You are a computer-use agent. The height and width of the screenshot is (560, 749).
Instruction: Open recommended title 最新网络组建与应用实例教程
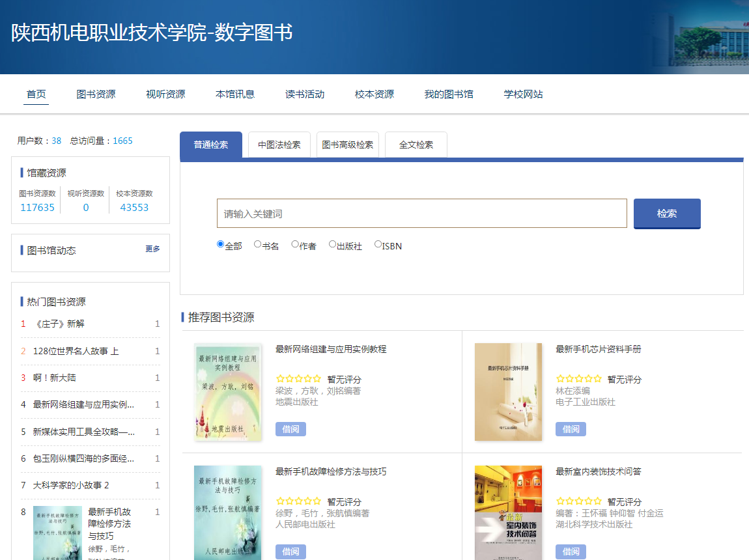point(331,350)
